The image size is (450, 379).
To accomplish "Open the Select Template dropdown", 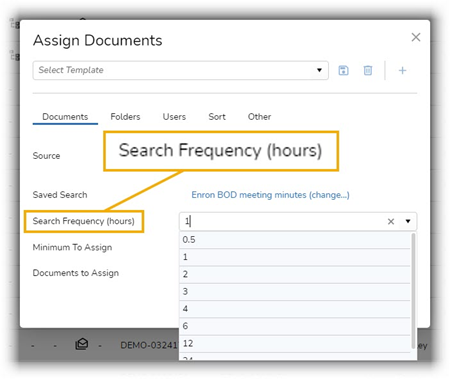I will [x=181, y=70].
